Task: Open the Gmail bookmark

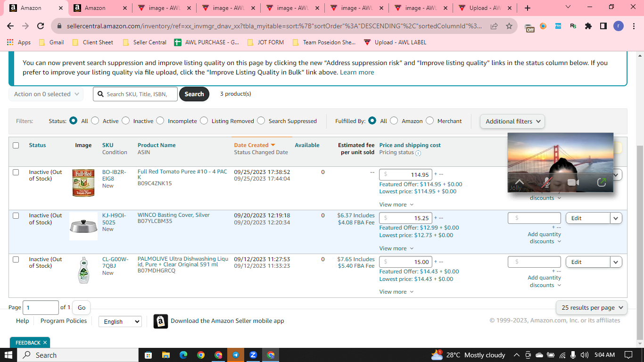Action: click(51, 42)
